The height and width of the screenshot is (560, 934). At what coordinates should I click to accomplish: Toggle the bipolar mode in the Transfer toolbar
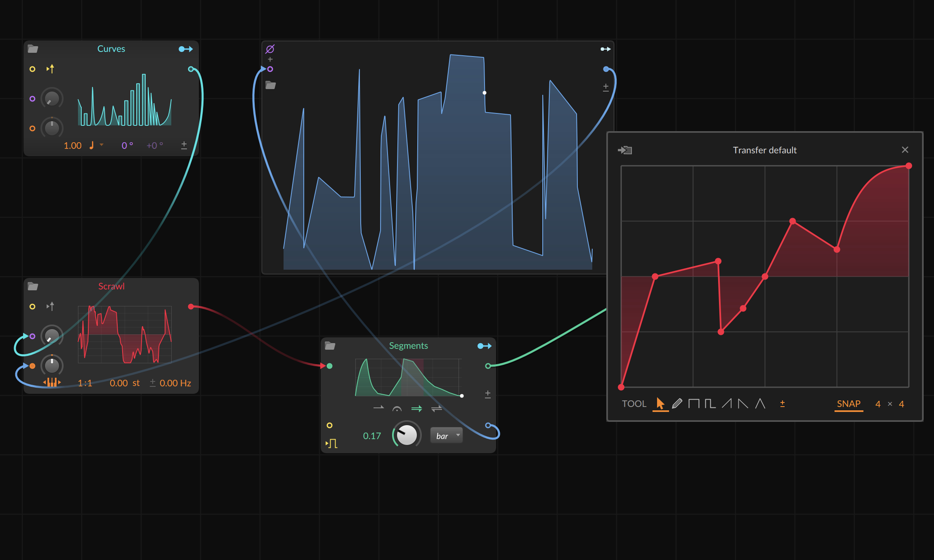[783, 404]
